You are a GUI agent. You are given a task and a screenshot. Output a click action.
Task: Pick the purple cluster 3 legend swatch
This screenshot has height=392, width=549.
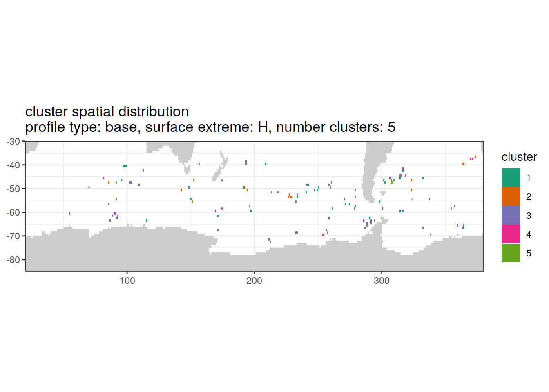click(511, 215)
